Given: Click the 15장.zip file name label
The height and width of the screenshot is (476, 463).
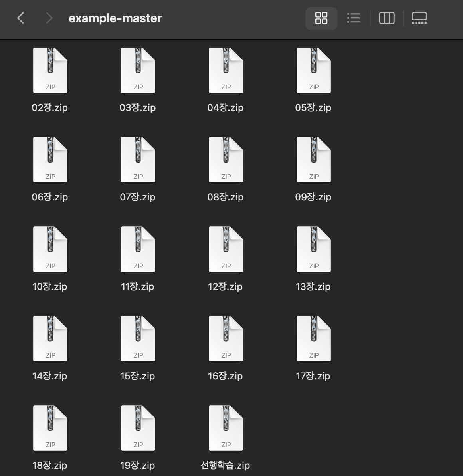Looking at the screenshot, I should click(x=138, y=376).
